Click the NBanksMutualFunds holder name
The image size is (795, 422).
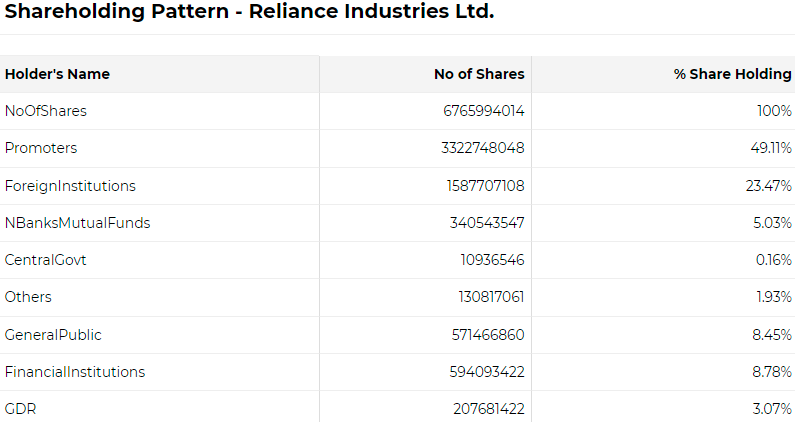pos(77,223)
